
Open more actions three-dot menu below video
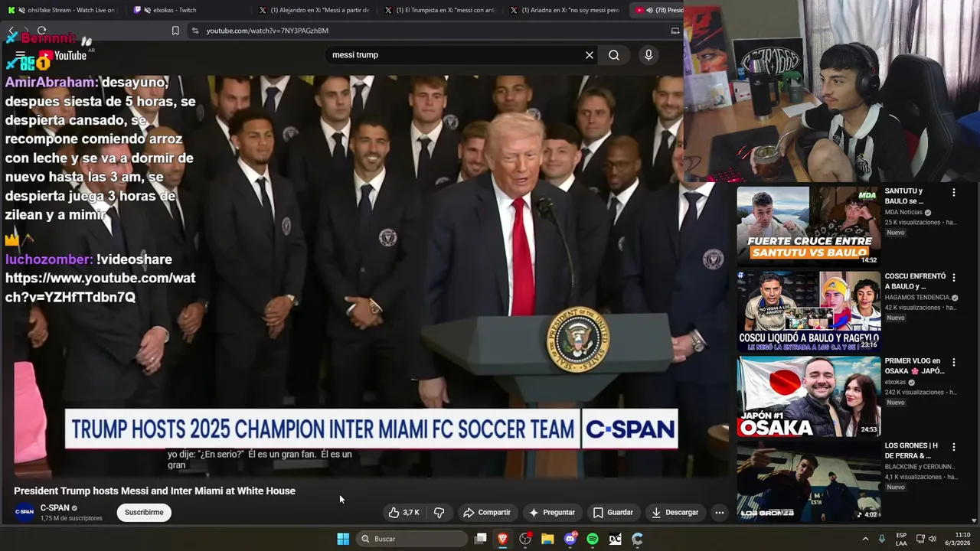719,513
